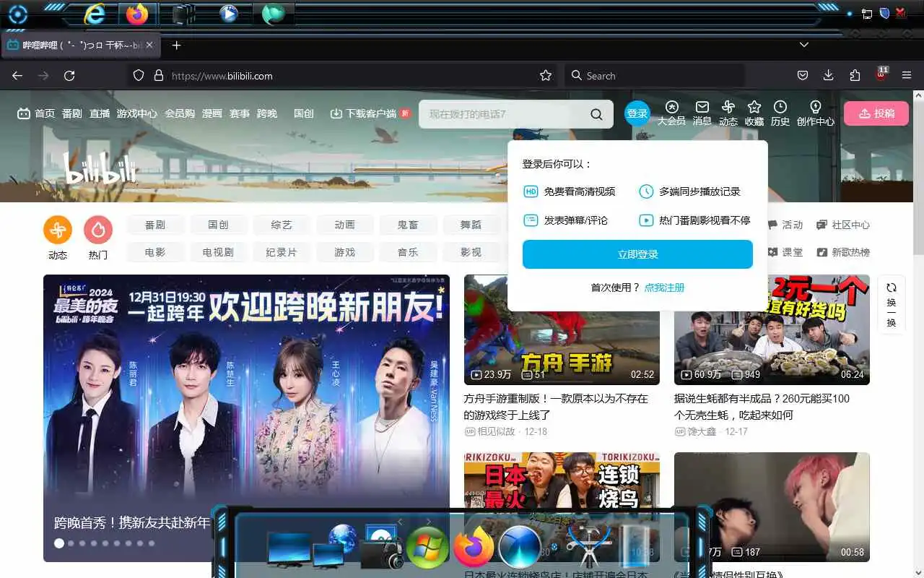Open the tools wrench icon in dock

588,547
